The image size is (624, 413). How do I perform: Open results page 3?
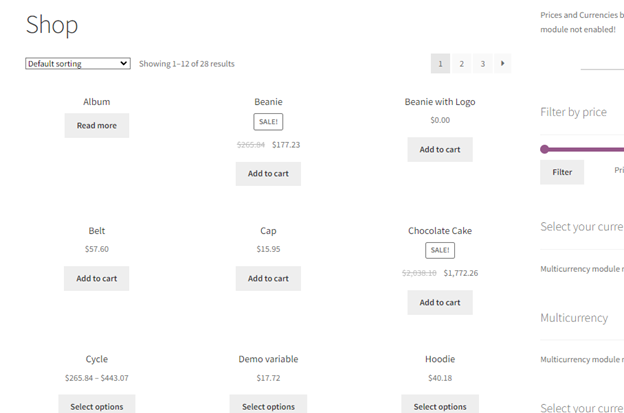pyautogui.click(x=482, y=64)
